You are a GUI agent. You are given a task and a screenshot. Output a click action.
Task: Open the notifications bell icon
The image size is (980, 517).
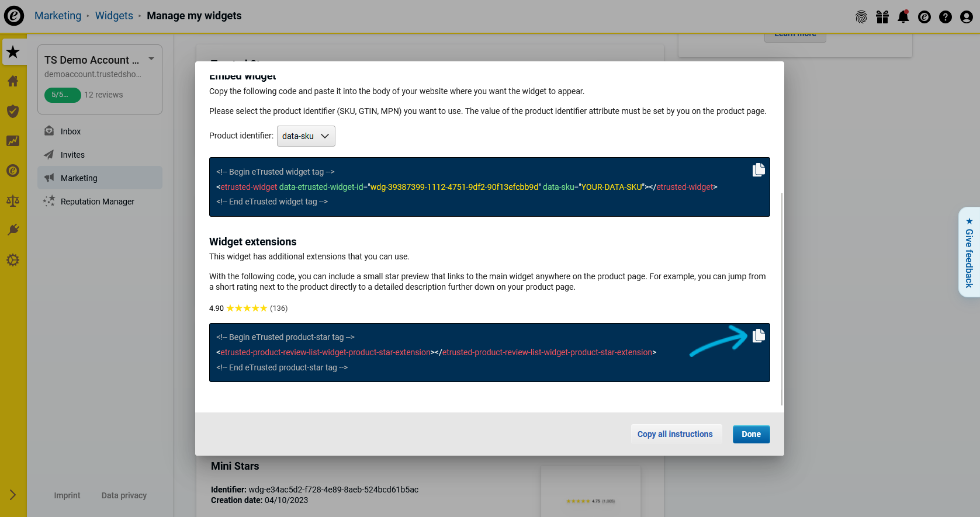point(903,16)
